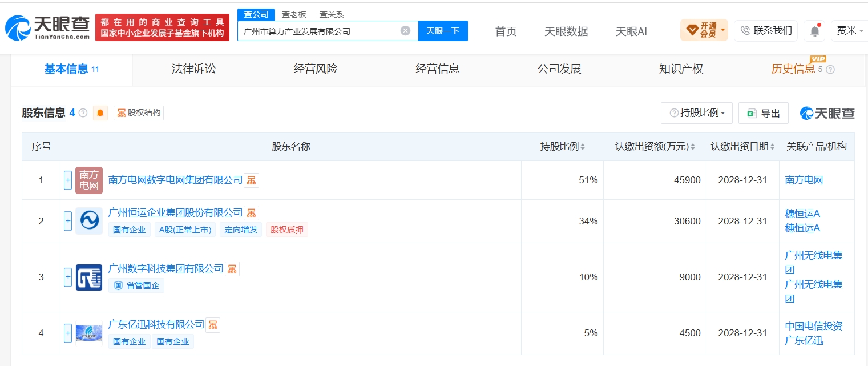Click the orange bell alert icon beside 股东信息

[x=100, y=113]
